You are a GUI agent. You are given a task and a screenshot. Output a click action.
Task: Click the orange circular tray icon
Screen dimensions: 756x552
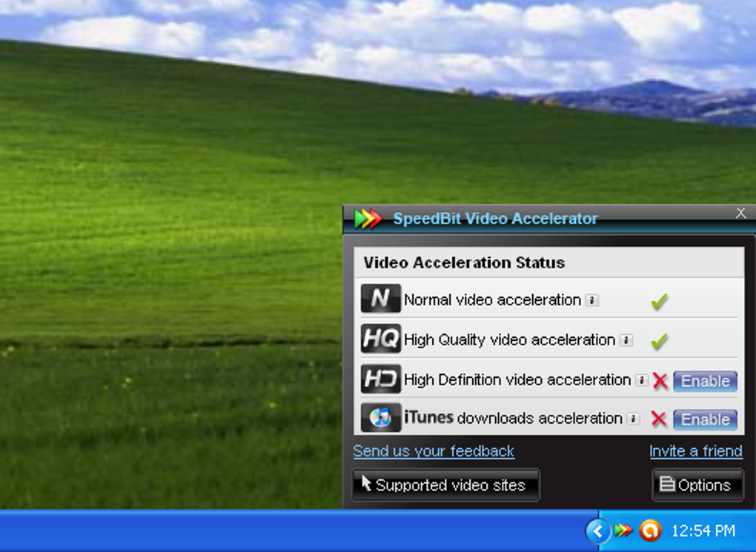(x=650, y=531)
